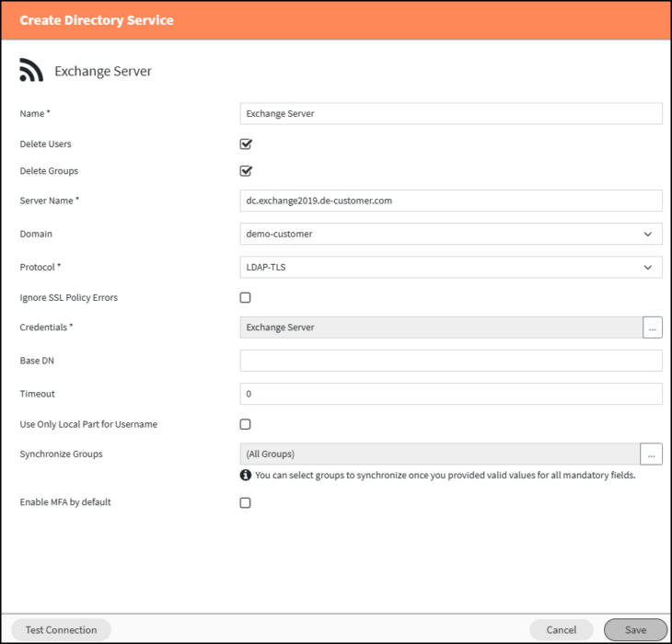
Task: Click the Exchange Server feed icon
Action: (x=31, y=70)
